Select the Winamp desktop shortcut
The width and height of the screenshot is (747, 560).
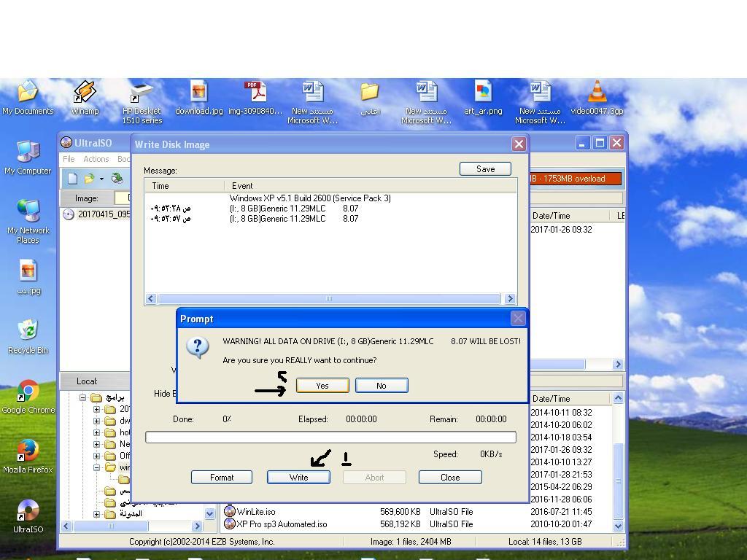85,98
